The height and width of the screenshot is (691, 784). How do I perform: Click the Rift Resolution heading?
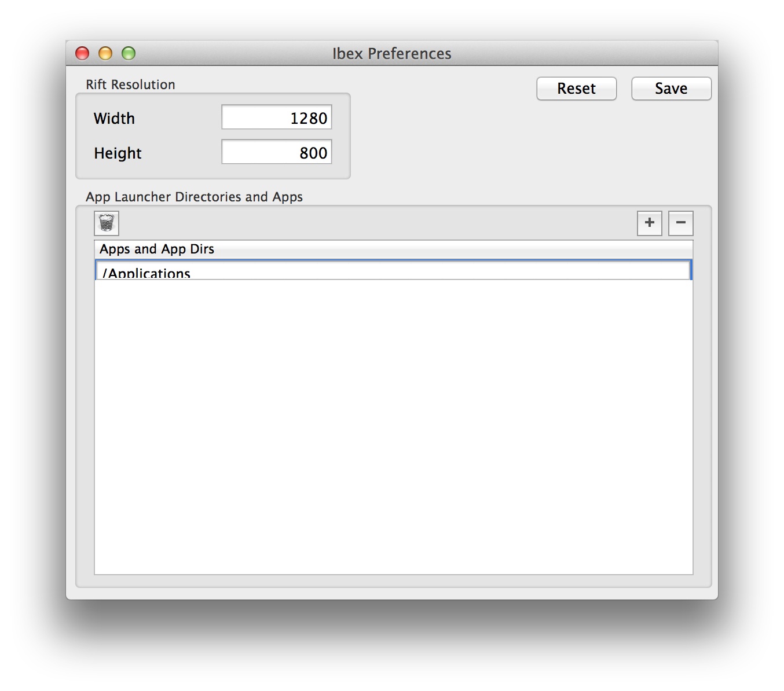130,84
